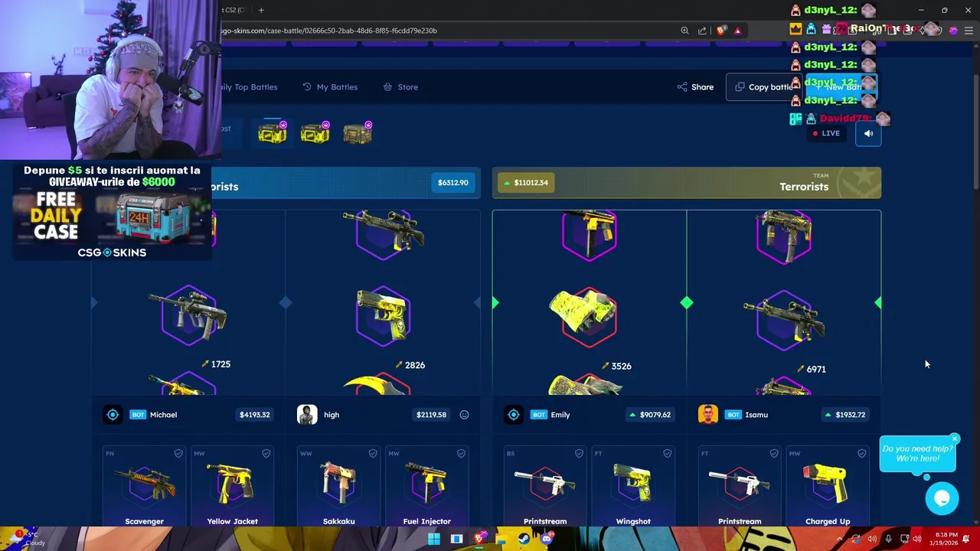Screen dimensions: 980x551
Task: Open My Battles tab
Action: pyautogui.click(x=330, y=87)
